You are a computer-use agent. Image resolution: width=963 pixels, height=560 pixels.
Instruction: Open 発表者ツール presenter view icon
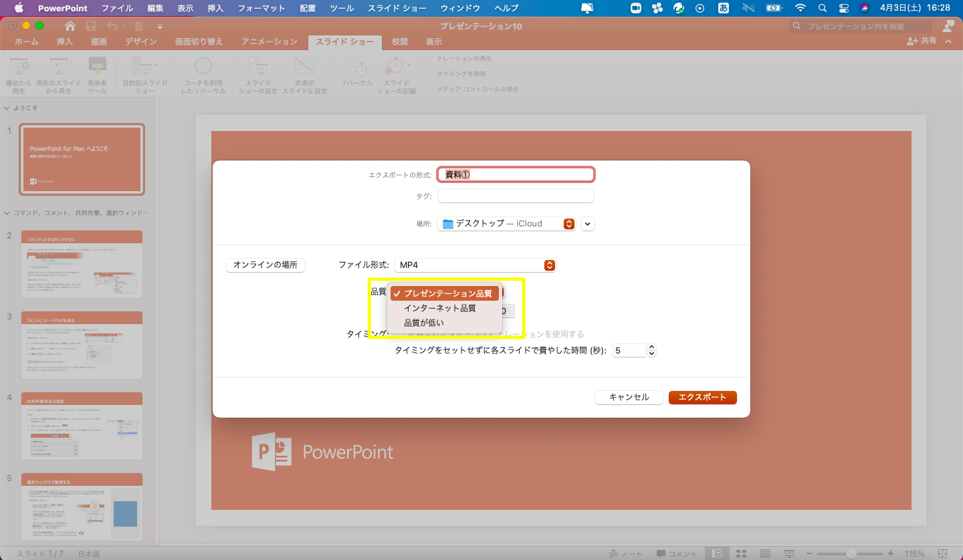[x=98, y=65]
